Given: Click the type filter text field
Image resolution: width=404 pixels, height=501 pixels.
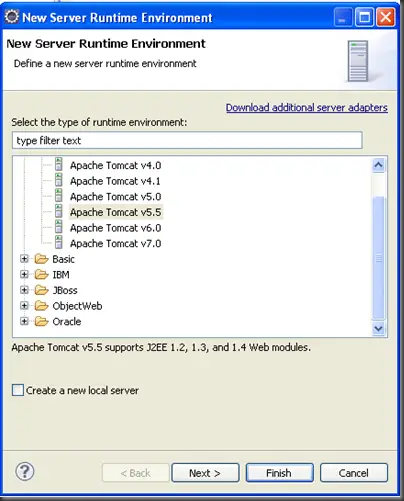Looking at the screenshot, I should (187, 140).
